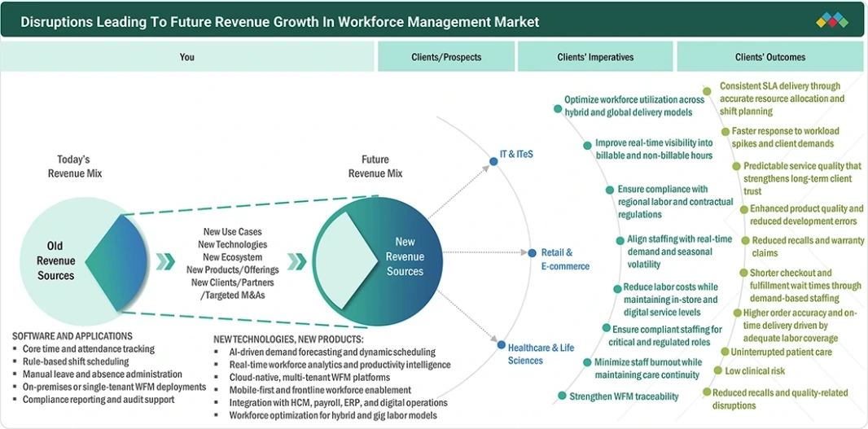Click the olive dot beside Faster response to workload spikes
The image size is (868, 429).
click(x=725, y=132)
